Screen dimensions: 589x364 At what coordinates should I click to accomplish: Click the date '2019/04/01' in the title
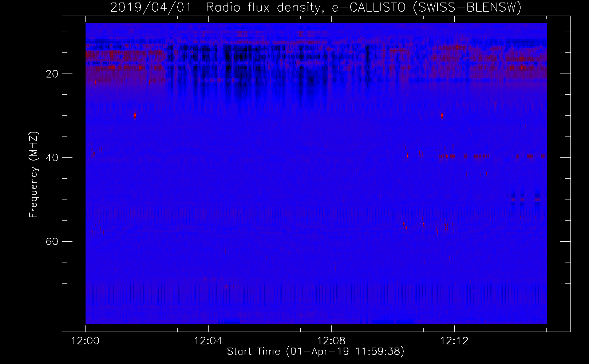coord(150,7)
